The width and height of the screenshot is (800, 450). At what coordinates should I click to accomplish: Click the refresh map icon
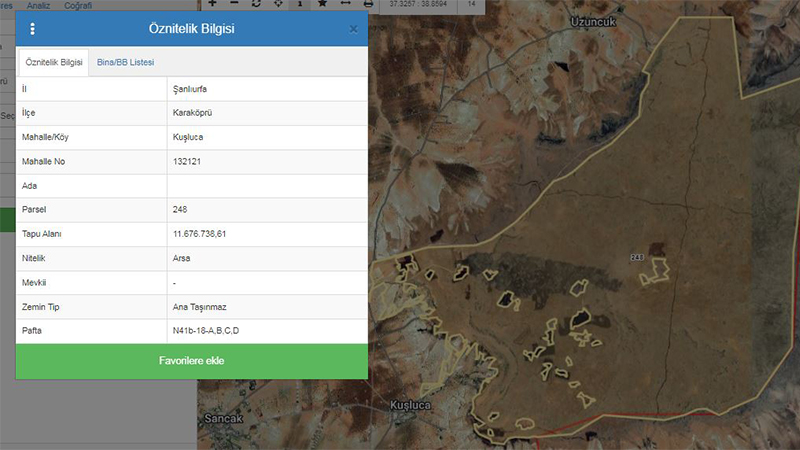point(255,4)
